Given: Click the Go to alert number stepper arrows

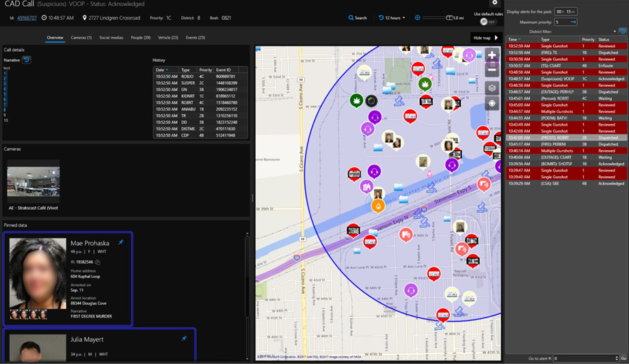Looking at the screenshot, I should (x=617, y=359).
